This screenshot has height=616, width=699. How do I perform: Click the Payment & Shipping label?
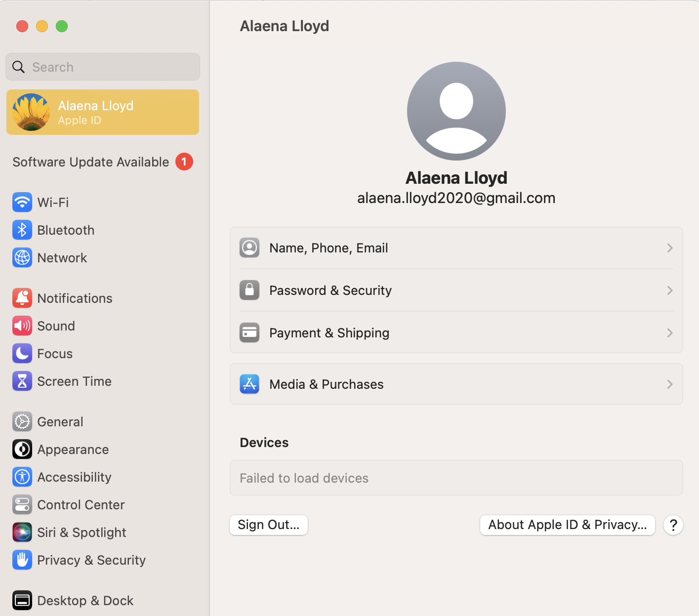329,333
